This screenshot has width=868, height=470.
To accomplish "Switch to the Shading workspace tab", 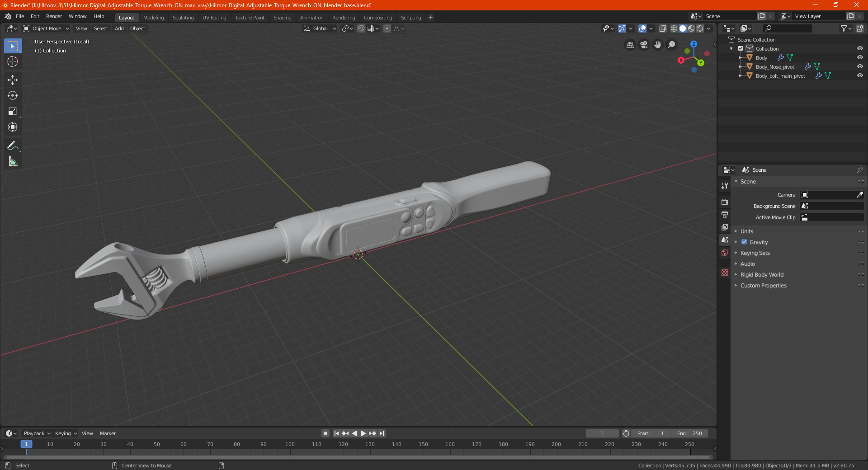I will pos(282,18).
